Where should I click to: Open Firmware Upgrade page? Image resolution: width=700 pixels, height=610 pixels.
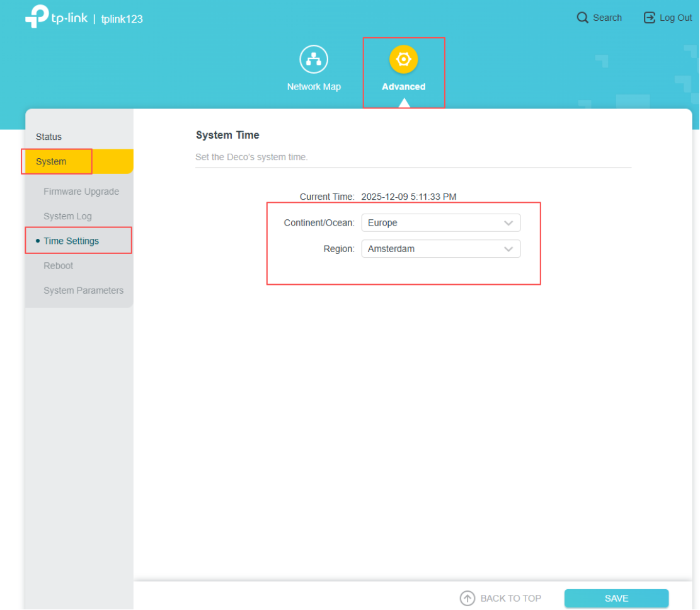(81, 192)
